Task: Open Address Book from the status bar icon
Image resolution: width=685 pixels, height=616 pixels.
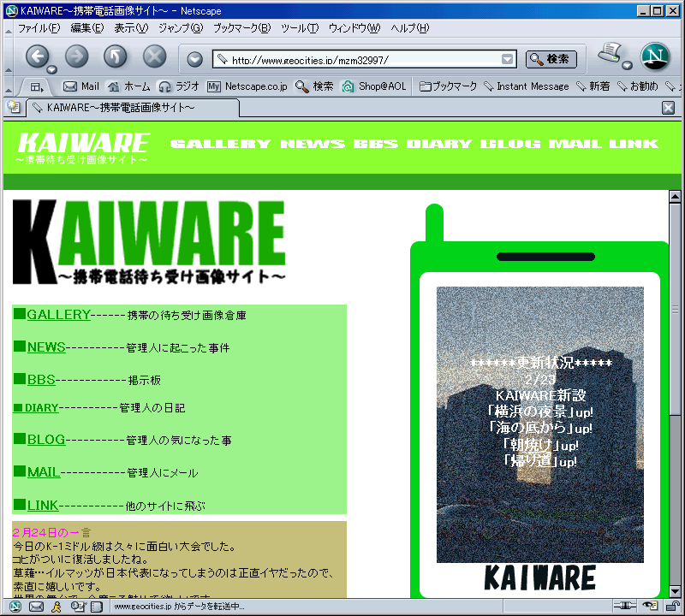Action: tap(96, 607)
